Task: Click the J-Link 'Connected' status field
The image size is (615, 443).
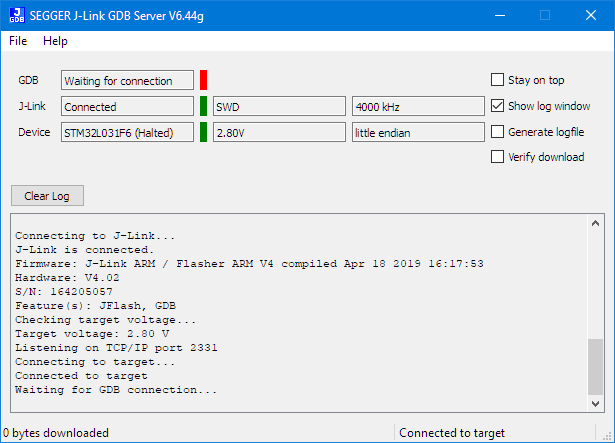Action: 127,106
